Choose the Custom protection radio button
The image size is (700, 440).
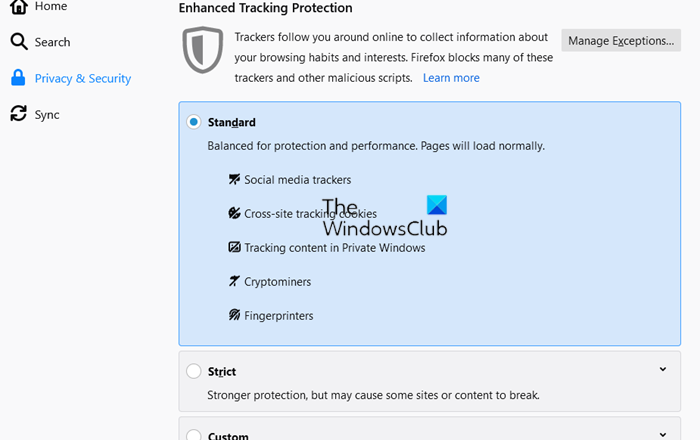(x=194, y=435)
